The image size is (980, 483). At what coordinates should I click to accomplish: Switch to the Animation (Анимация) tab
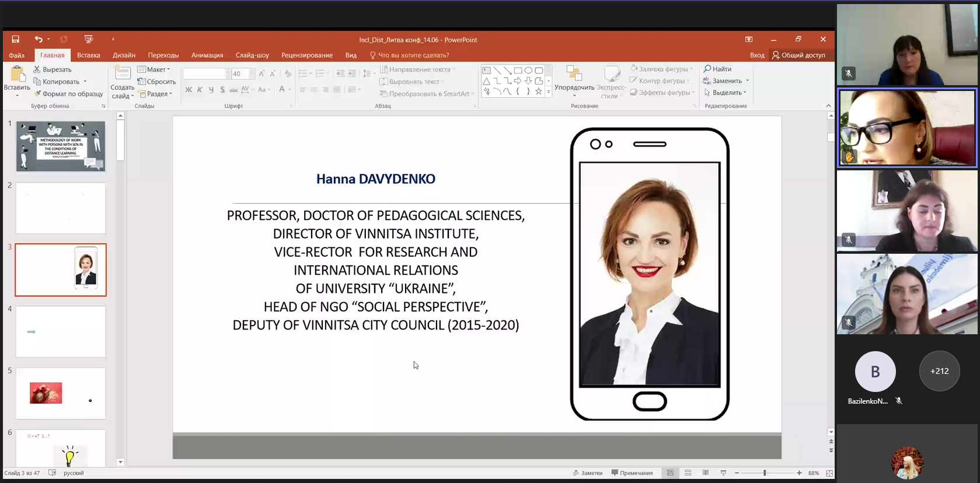tap(207, 55)
